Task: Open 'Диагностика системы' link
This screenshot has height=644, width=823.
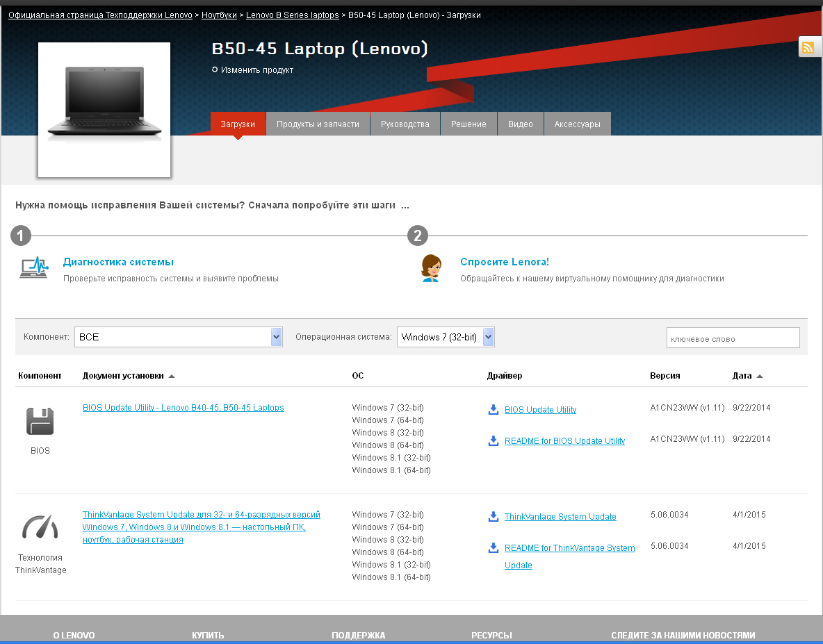Action: pyautogui.click(x=118, y=262)
